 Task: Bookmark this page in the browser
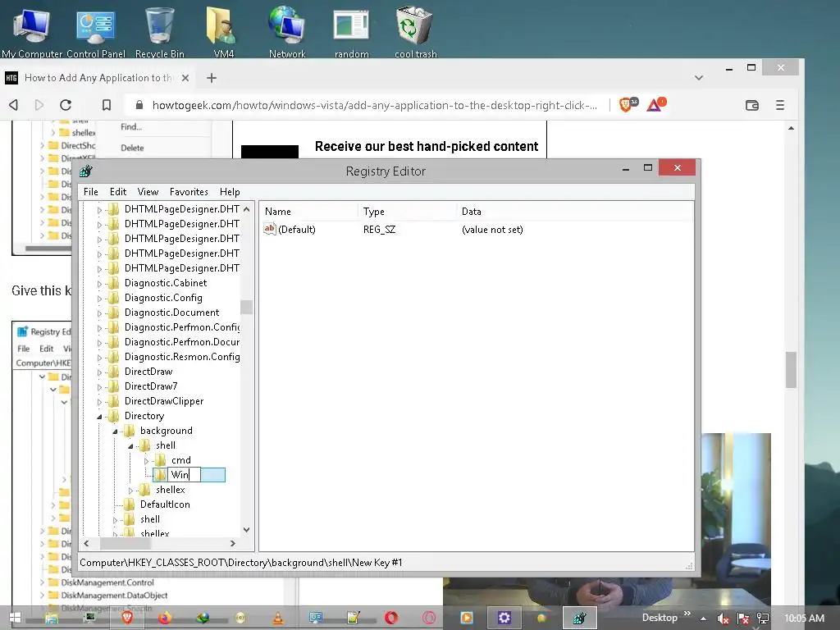point(107,105)
